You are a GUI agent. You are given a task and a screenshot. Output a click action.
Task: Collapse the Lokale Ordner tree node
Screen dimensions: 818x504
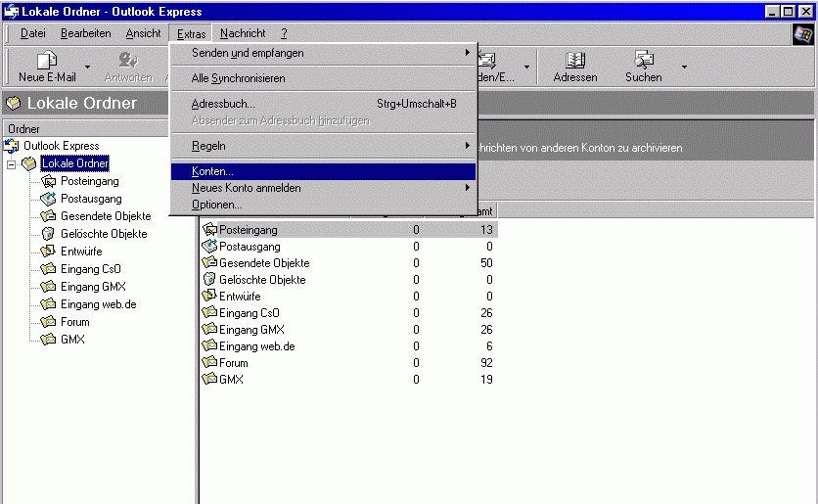pyautogui.click(x=11, y=164)
